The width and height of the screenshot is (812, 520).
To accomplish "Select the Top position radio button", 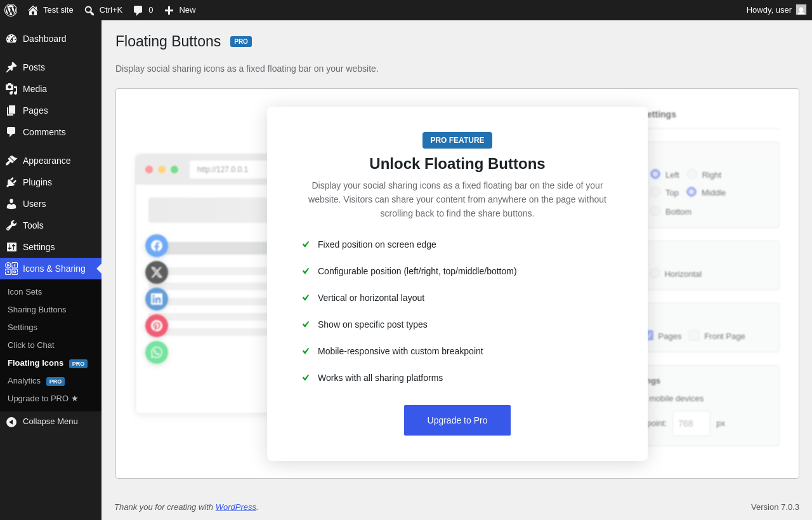I will coord(655,192).
